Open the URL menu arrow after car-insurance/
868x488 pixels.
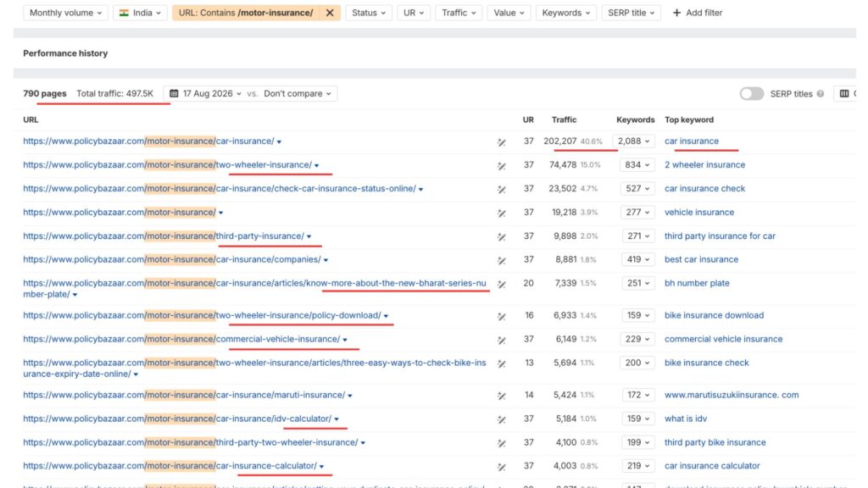tap(279, 142)
